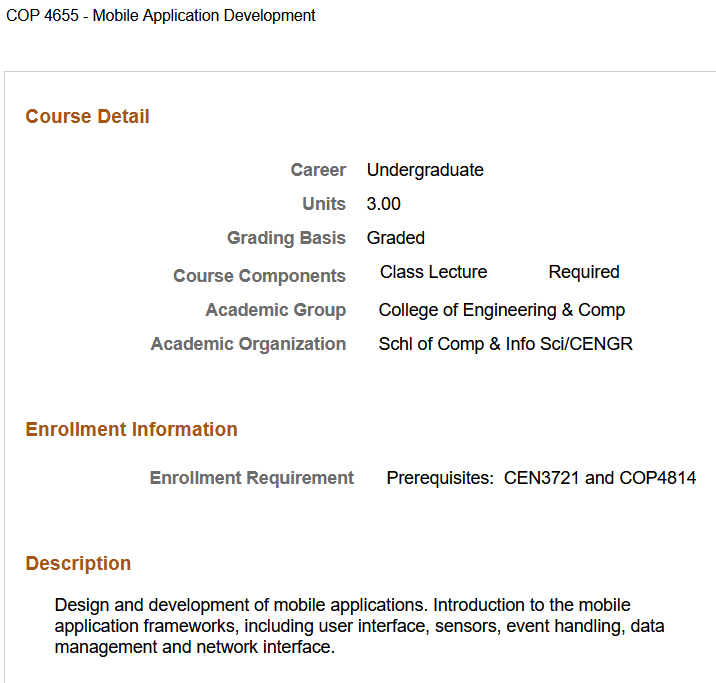The image size is (716, 683).
Task: Click Schl of Comp & Info Sci/CENGR
Action: [x=505, y=344]
